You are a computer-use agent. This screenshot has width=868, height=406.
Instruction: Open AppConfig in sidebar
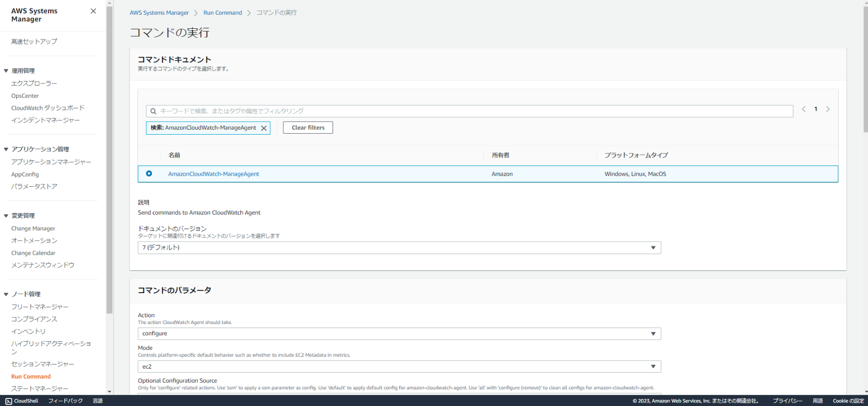25,174
